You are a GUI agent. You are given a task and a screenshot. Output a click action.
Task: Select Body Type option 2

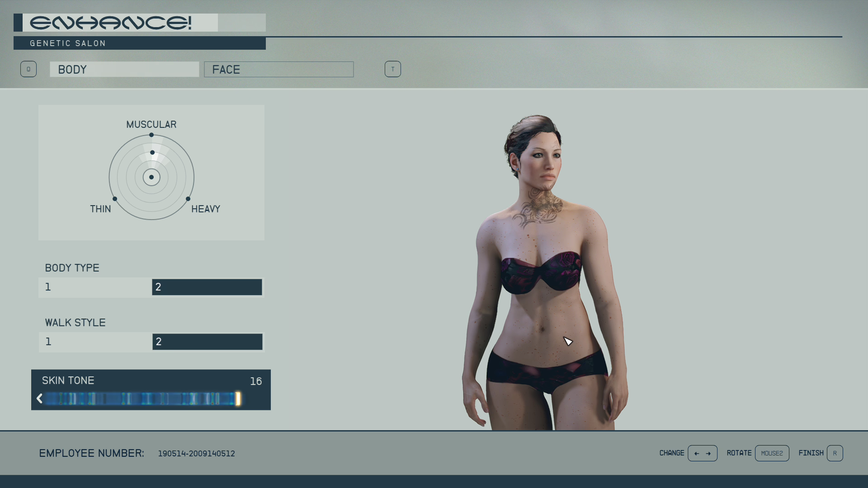click(207, 287)
